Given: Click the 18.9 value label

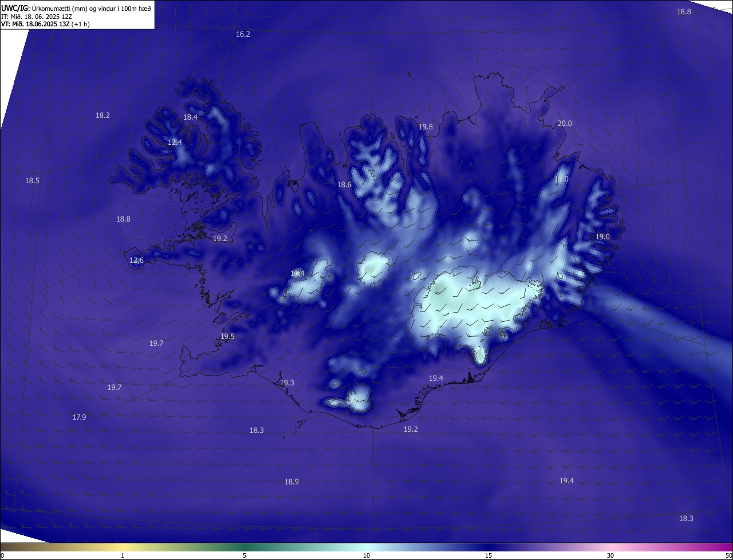Looking at the screenshot, I should coord(291,482).
